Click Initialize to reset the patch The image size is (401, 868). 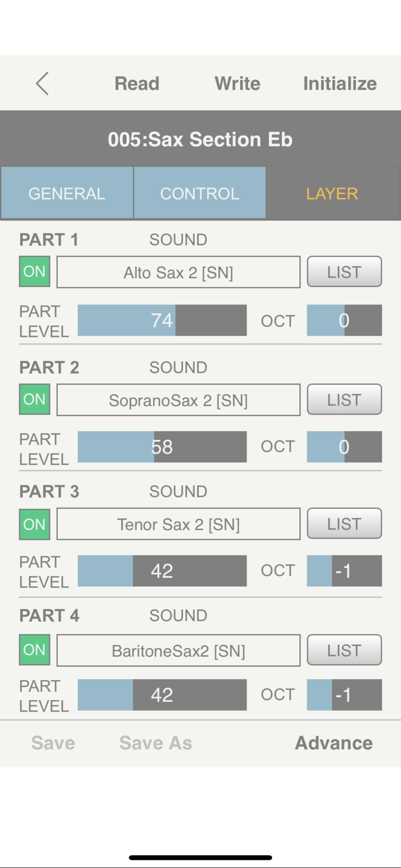click(x=340, y=83)
